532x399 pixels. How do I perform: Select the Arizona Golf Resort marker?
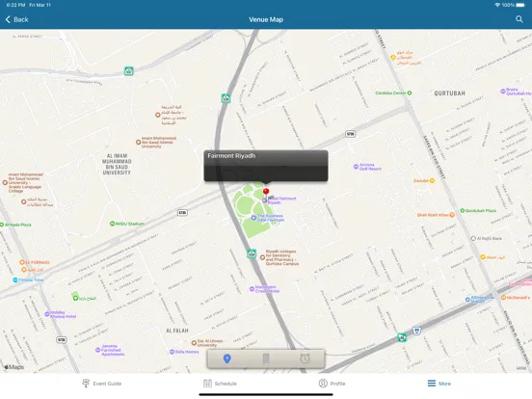point(356,167)
